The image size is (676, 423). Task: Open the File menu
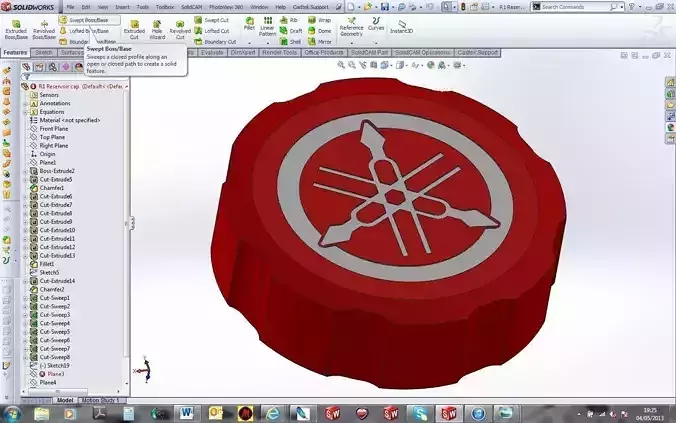click(70, 7)
